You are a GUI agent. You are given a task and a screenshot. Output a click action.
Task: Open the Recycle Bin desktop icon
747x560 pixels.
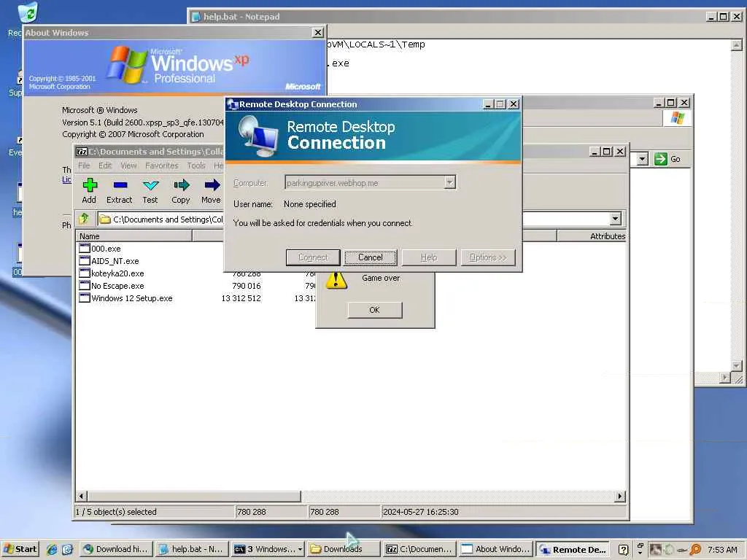coord(28,12)
